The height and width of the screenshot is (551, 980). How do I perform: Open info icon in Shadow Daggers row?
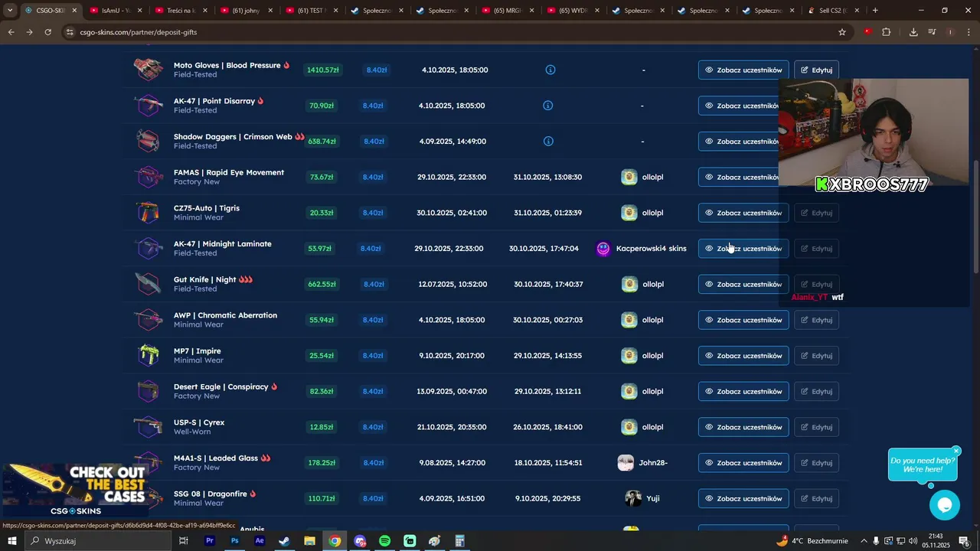click(548, 141)
